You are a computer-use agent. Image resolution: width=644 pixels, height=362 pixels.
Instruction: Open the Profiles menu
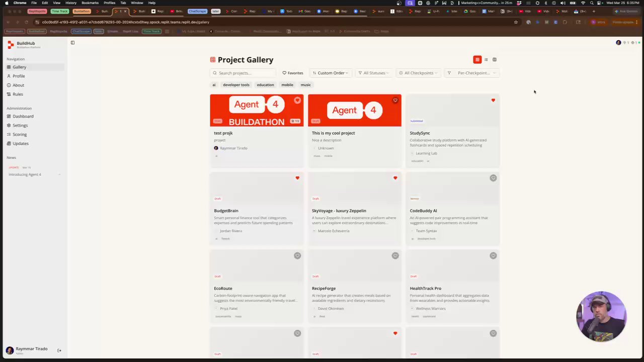(x=109, y=3)
